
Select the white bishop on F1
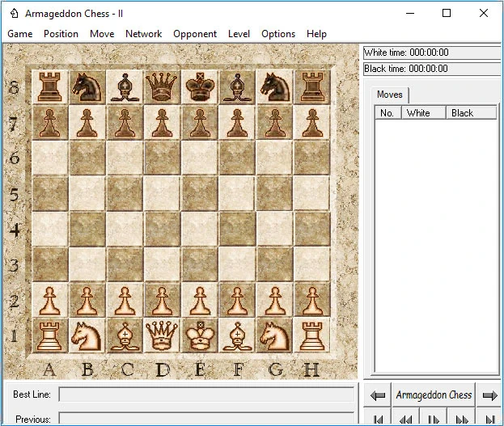[237, 336]
